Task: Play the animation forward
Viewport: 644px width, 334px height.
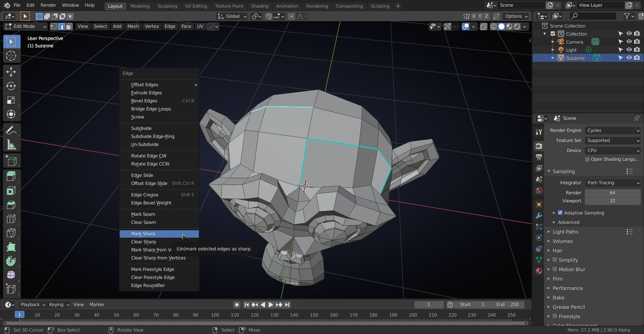Action: 271,304
